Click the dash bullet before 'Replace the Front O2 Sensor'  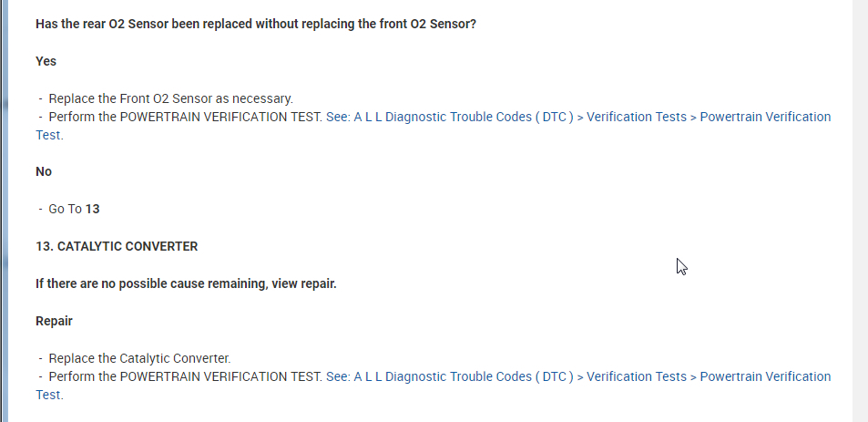point(41,98)
